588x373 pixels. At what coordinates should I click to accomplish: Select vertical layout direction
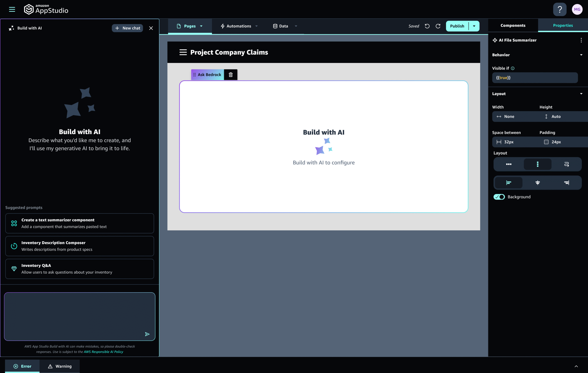[x=537, y=164]
